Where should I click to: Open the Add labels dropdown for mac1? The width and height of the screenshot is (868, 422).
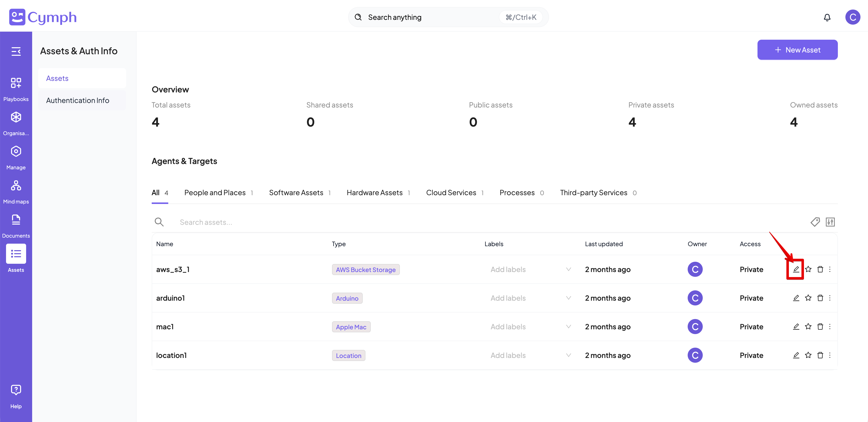pos(568,327)
